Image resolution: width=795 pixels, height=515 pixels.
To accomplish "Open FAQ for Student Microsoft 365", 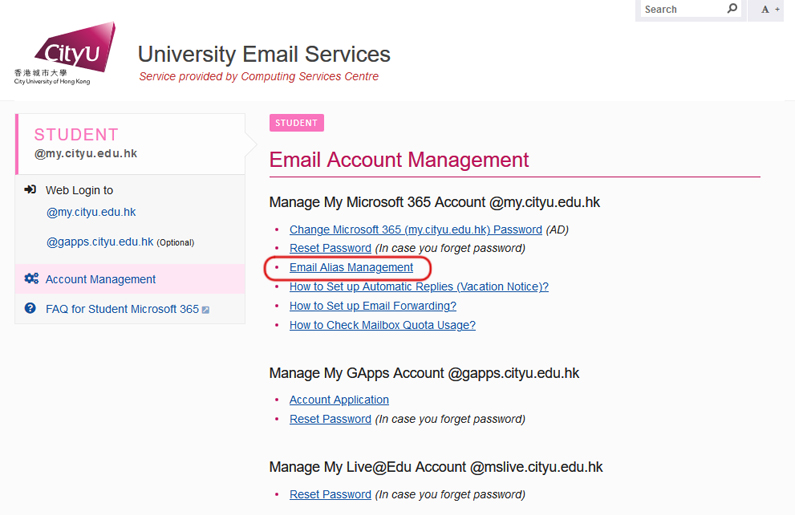I will point(122,309).
